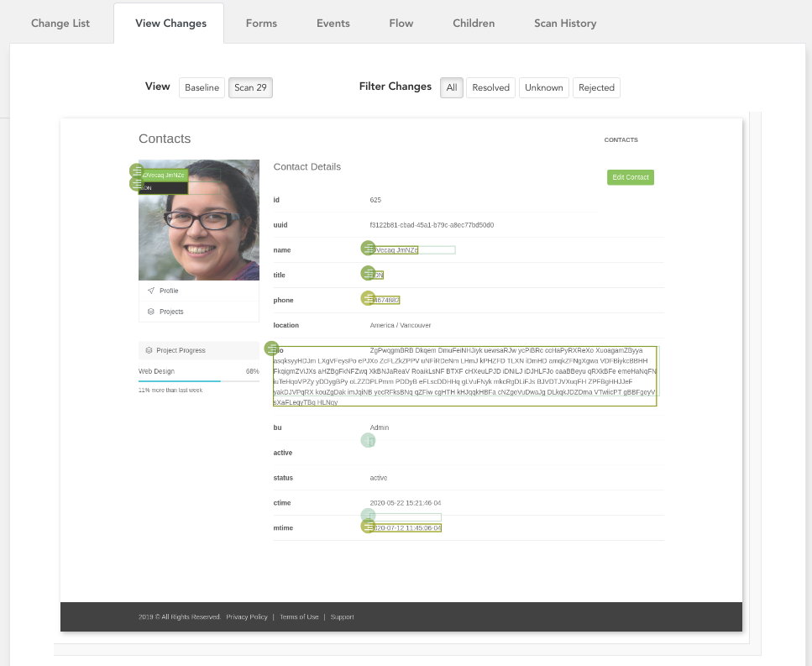Screen dimensions: 812x666
Task: Click the Projects stack icon
Action: click(x=150, y=312)
